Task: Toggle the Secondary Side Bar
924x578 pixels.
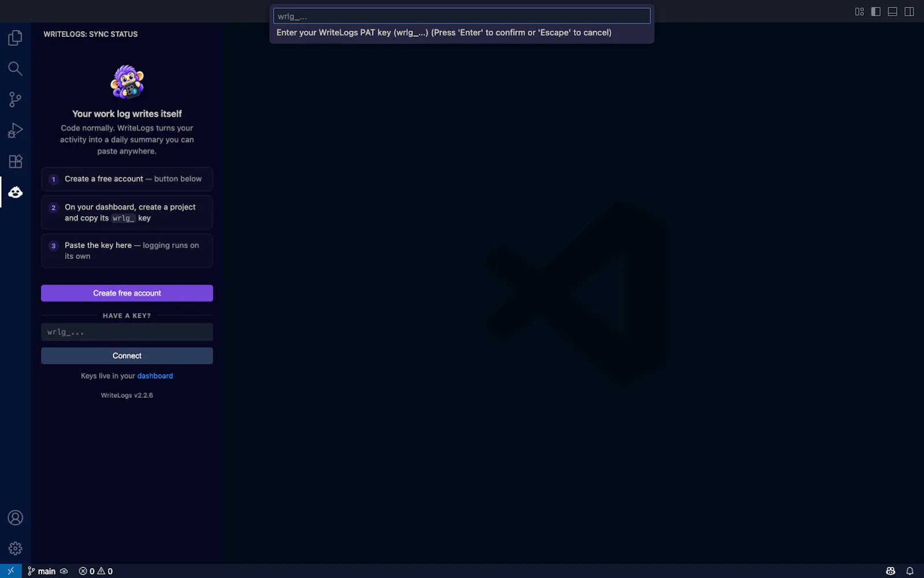Action: coord(910,12)
